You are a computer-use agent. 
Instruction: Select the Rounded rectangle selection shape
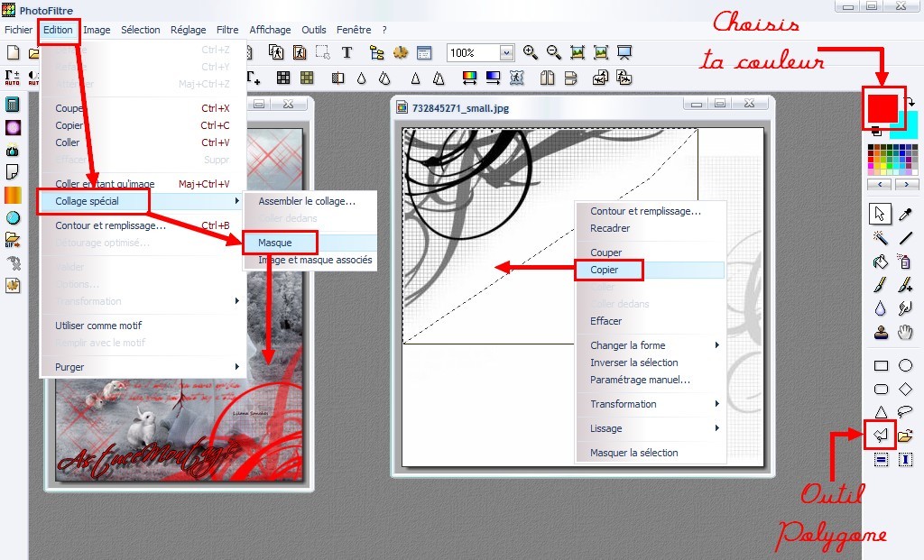(x=881, y=389)
